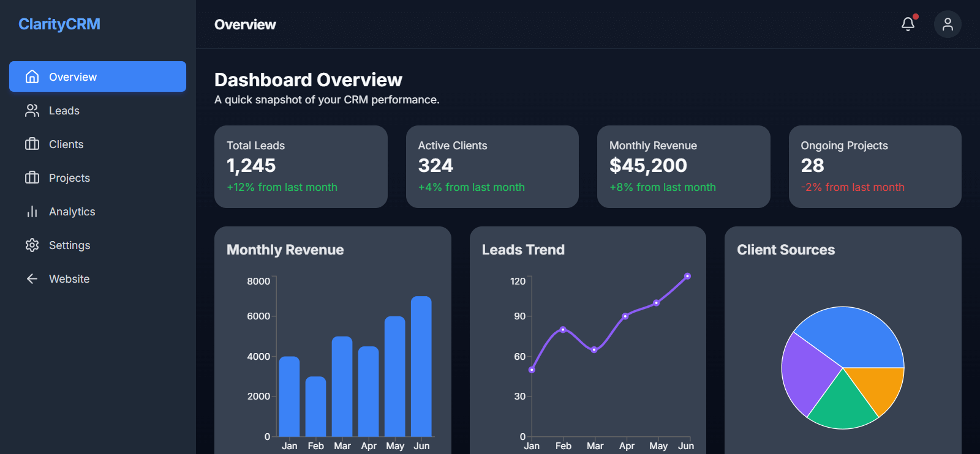Click the Jun data point on Leads Trend

point(687,277)
